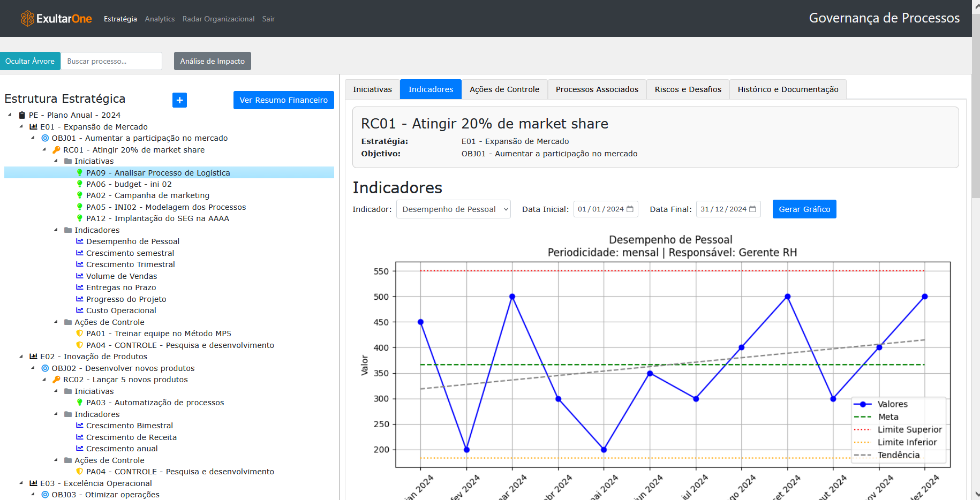Open the Indicador dropdown selector
The width and height of the screenshot is (980, 500).
[453, 209]
